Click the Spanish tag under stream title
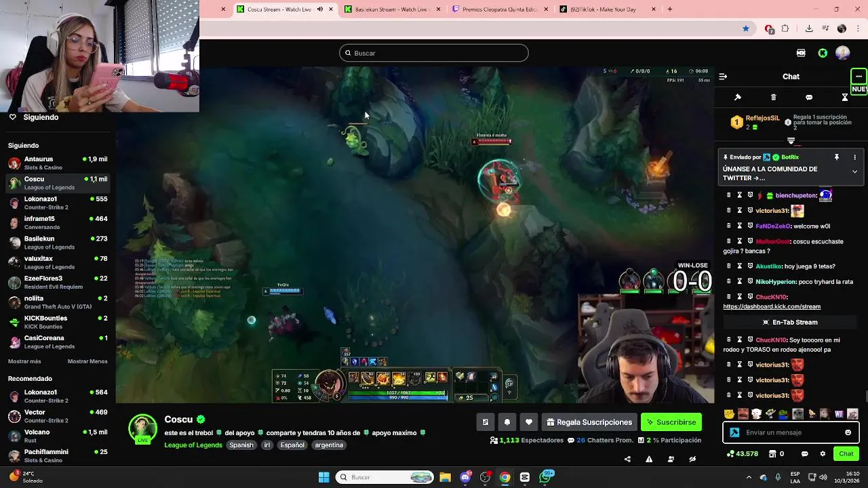 [241, 445]
